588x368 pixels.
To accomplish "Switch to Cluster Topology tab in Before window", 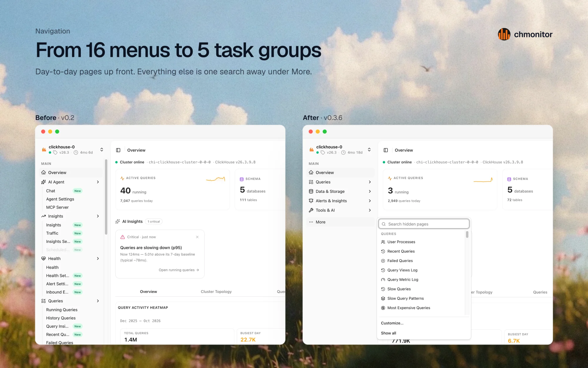I will point(216,292).
